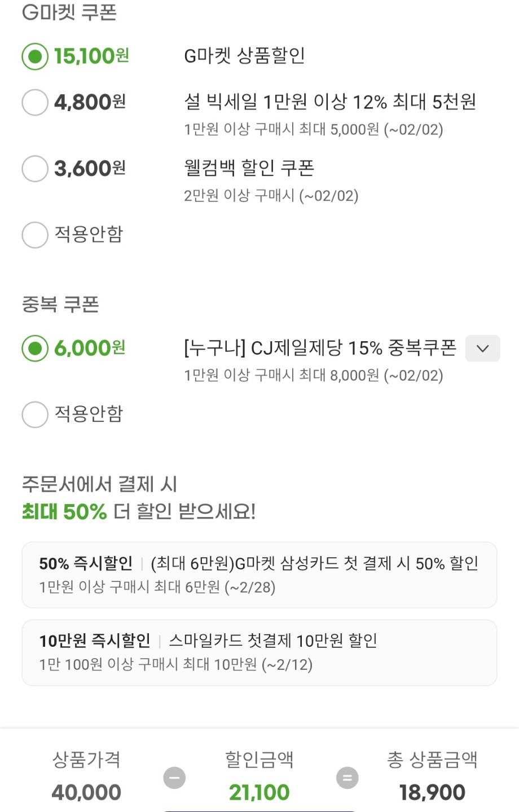Viewport: 519px width, 812px height.
Task: Select the 3,600원 웰컴백 coupon radio button
Action: pyautogui.click(x=35, y=169)
